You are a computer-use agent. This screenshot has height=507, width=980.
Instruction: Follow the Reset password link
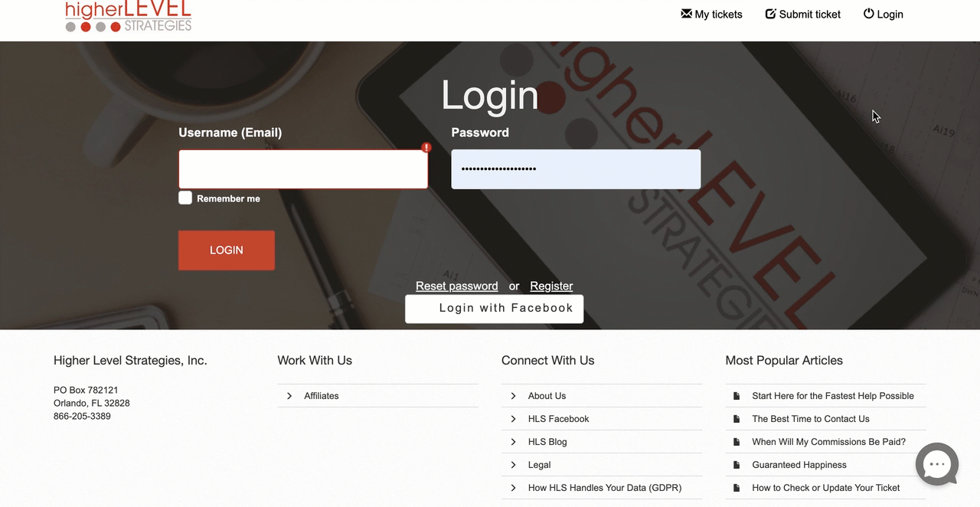click(x=457, y=286)
